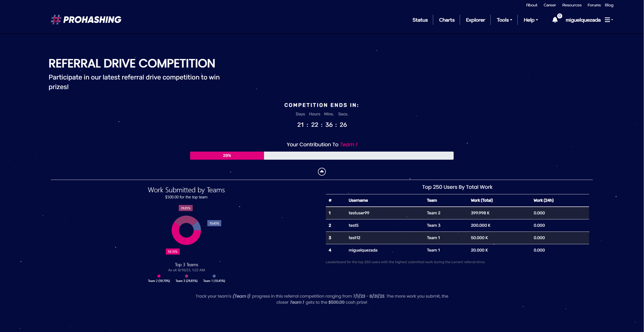Click the Explorer navigation icon
Viewport: 644px width, 332px height.
tap(475, 20)
